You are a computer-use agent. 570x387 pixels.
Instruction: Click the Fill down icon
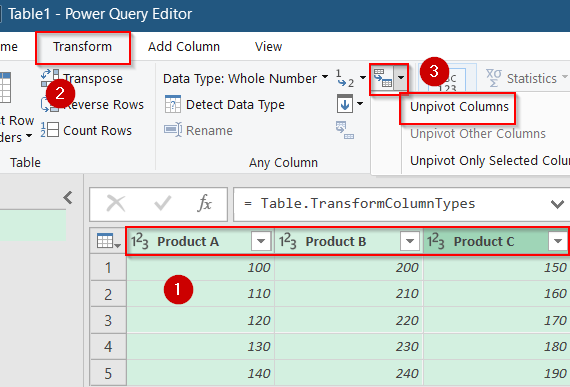345,104
